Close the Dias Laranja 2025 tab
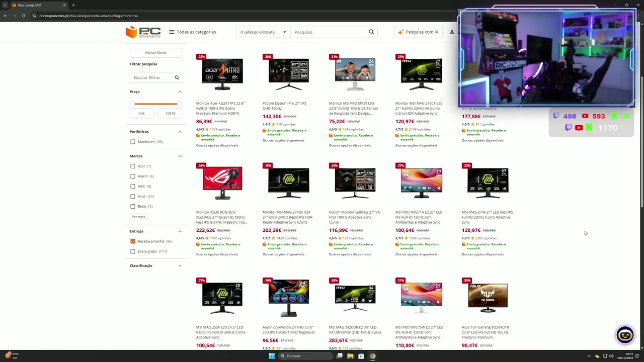644x362 pixels. point(64,5)
